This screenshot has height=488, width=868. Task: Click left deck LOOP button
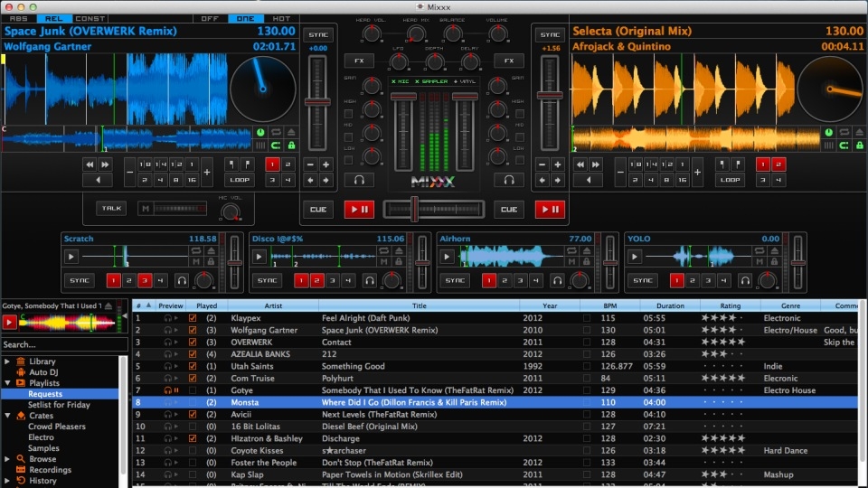point(240,180)
